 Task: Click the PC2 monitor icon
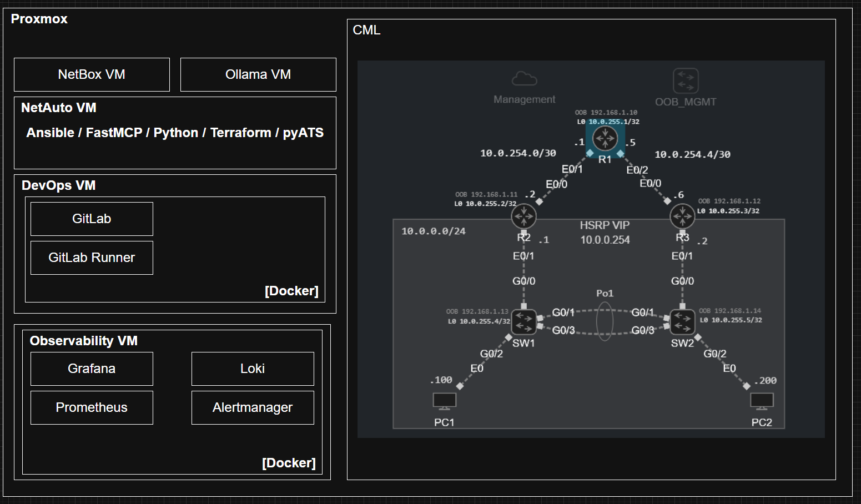762,401
